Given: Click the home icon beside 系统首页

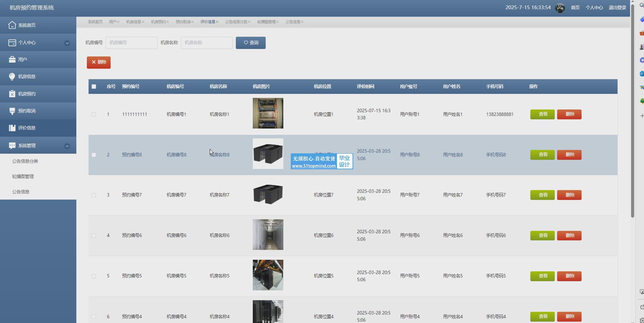Looking at the screenshot, I should point(12,25).
